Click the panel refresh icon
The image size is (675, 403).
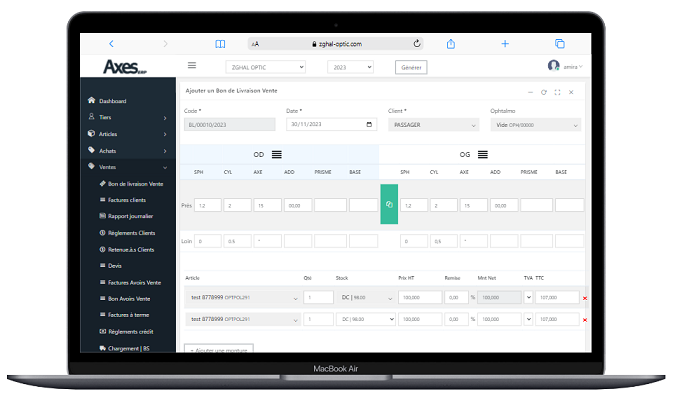pos(544,92)
